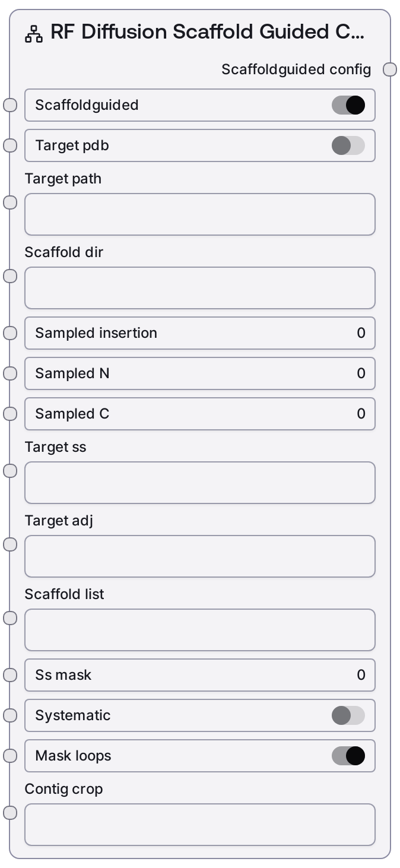Click the Scaffoldguided input socket
This screenshot has height=868, width=400.
pos(10,105)
